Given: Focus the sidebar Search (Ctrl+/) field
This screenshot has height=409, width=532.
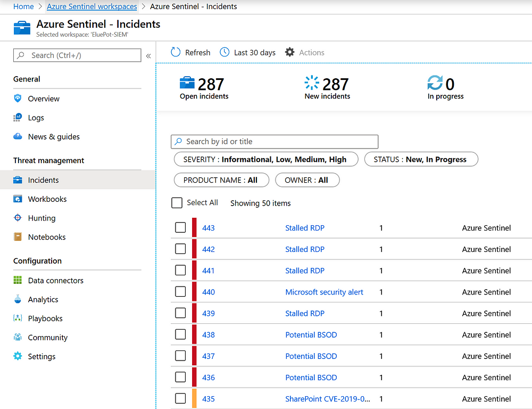Looking at the screenshot, I should tap(77, 55).
